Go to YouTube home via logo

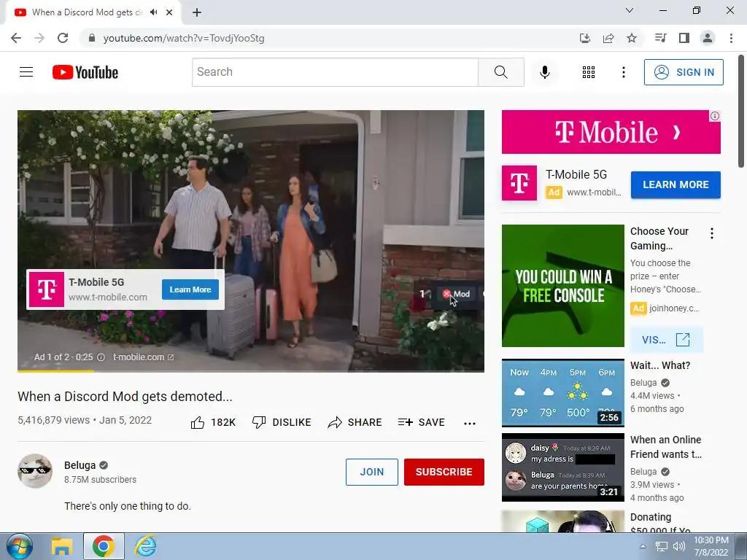pos(85,72)
